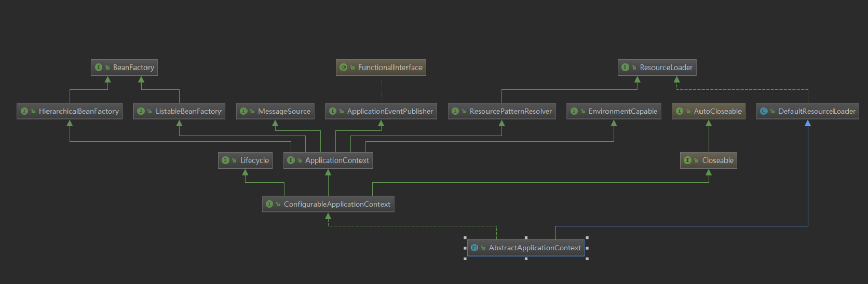
Task: Select the BeanFactory interface node
Action: (124, 67)
